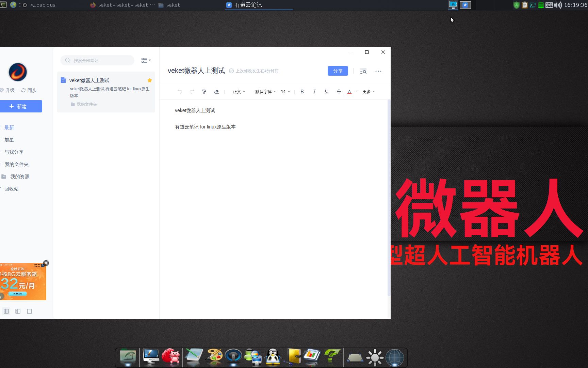Apply the red font color A
The image size is (588, 368).
(349, 92)
